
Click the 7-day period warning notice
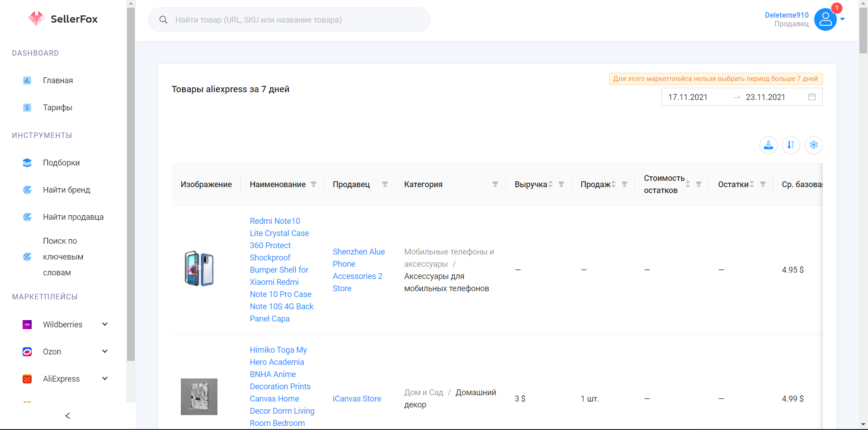(x=716, y=79)
